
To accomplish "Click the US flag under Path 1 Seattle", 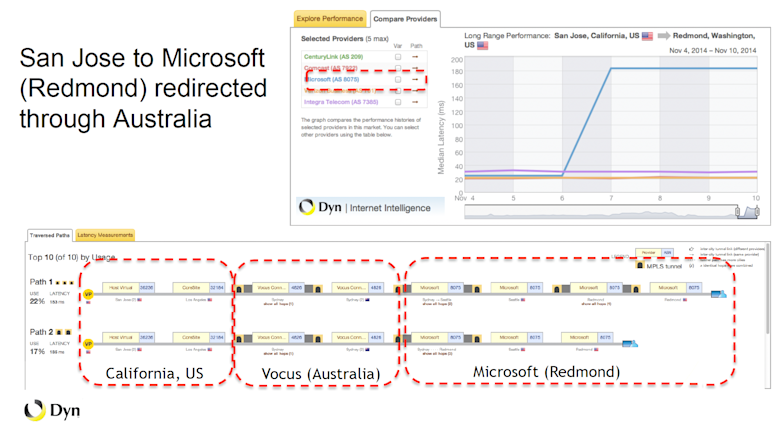I will pos(523,300).
